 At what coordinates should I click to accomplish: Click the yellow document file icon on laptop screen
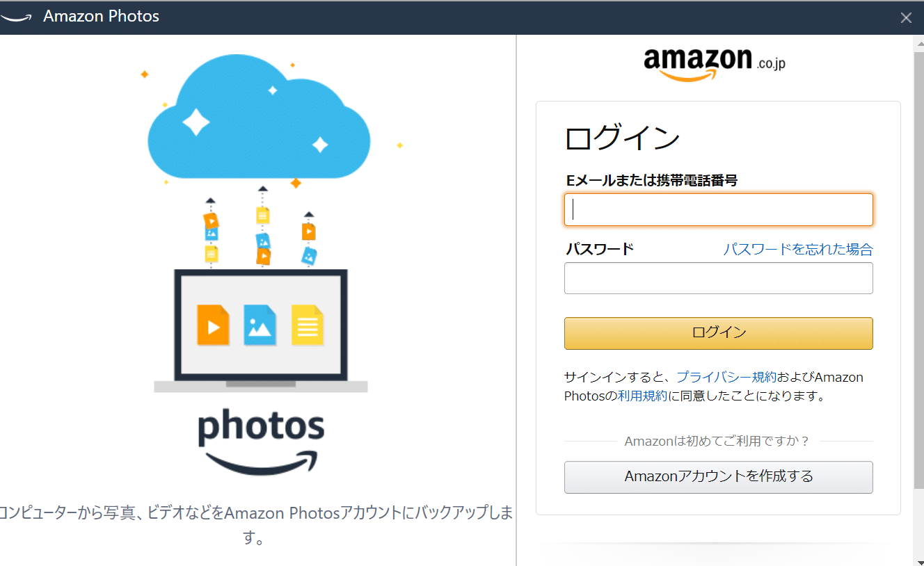coord(308,325)
